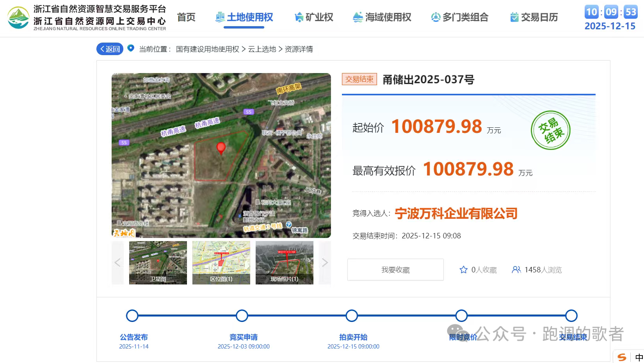The width and height of the screenshot is (644, 363).
Task: Show previous thumbnails with left arrow
Action: [x=117, y=263]
